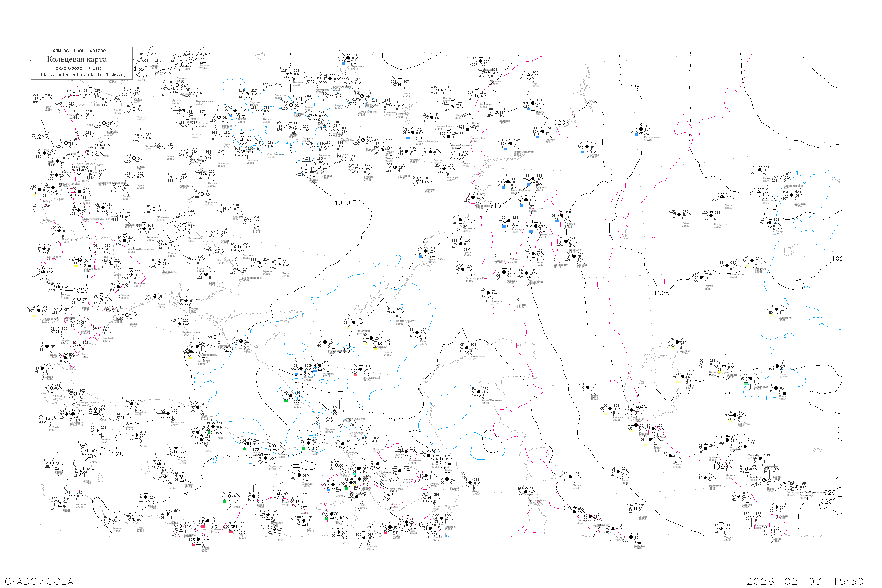Click the Аскино station overcast circle
The width and height of the screenshot is (882, 588).
point(587,146)
